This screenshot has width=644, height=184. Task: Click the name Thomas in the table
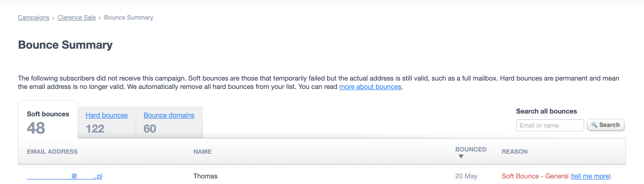(x=205, y=176)
